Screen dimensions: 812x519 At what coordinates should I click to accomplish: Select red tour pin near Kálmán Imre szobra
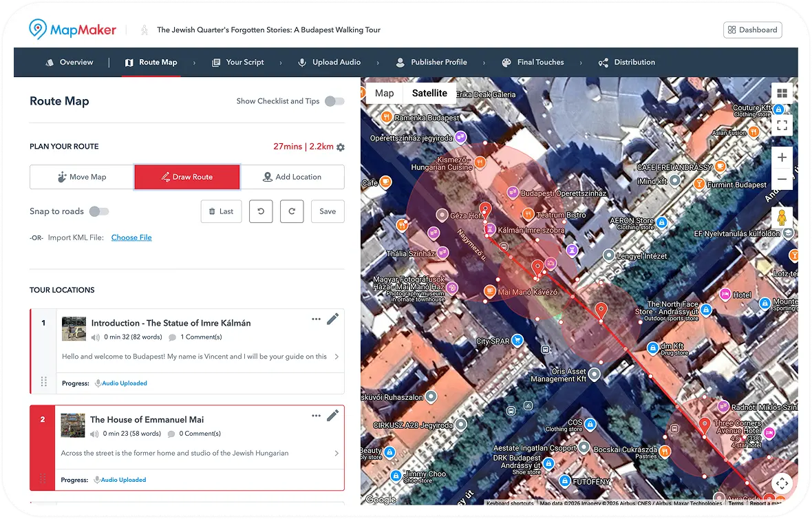tap(484, 210)
